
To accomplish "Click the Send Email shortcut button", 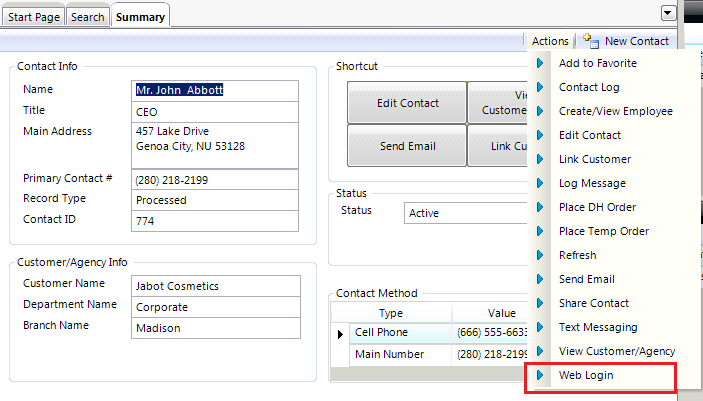I will tap(407, 146).
